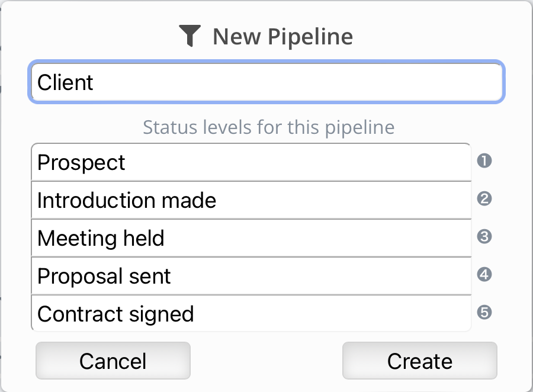This screenshot has width=533, height=392.
Task: Click the number 1 badge beside Prospect
Action: [x=484, y=161]
